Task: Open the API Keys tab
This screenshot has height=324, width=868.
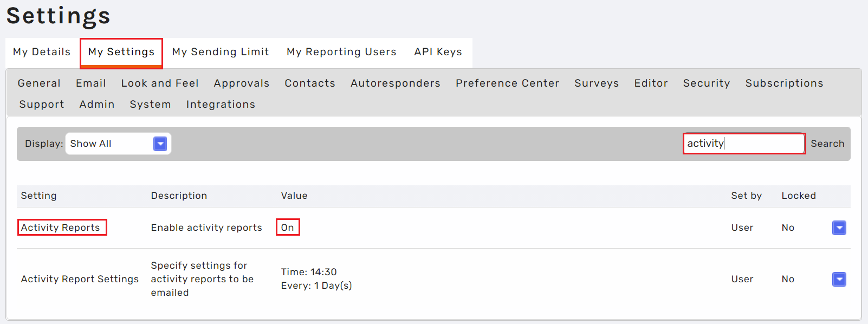Action: coord(438,52)
